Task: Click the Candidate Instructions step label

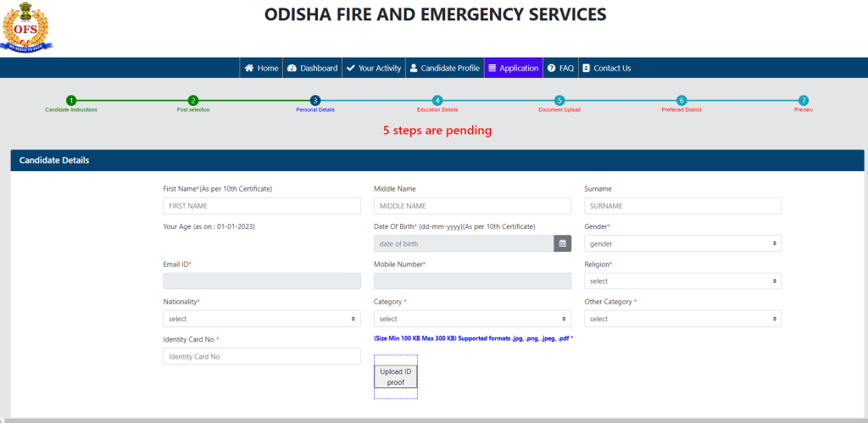Action: [x=71, y=109]
